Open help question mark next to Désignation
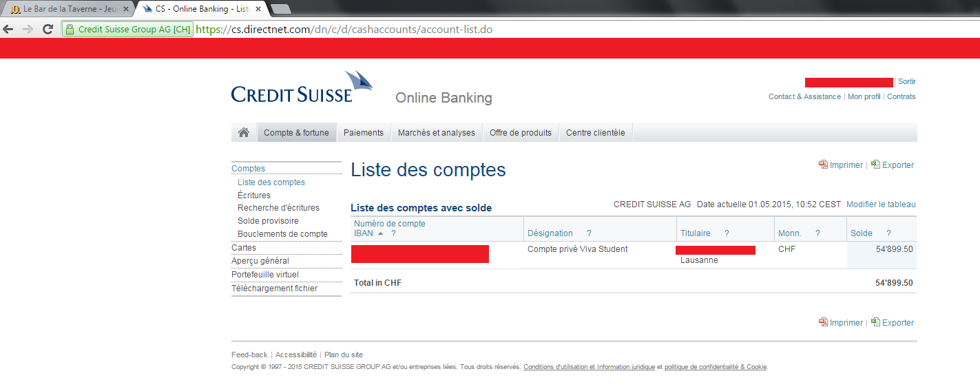The width and height of the screenshot is (980, 389). tap(589, 233)
